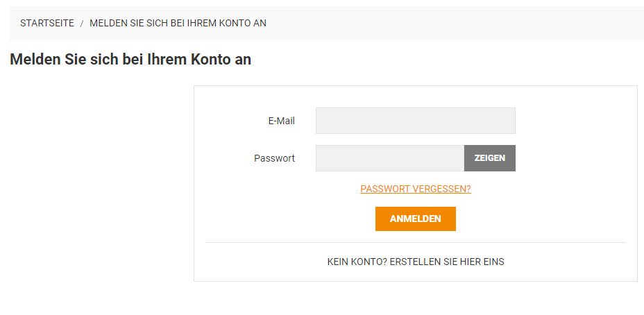Click the current-page breadcrumb 'Melden Sie sich bei Ihrem Konto an'
Screen dimensions: 644x315
(178, 23)
